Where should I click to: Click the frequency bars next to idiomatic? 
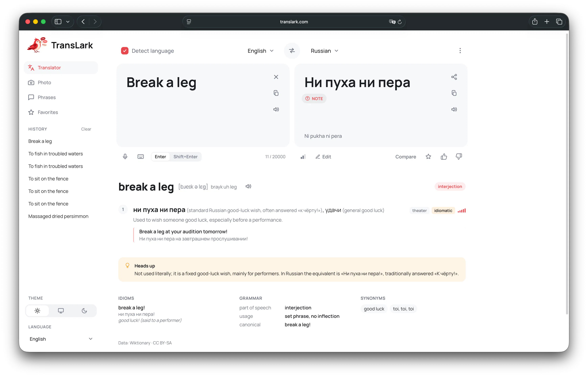click(x=461, y=210)
